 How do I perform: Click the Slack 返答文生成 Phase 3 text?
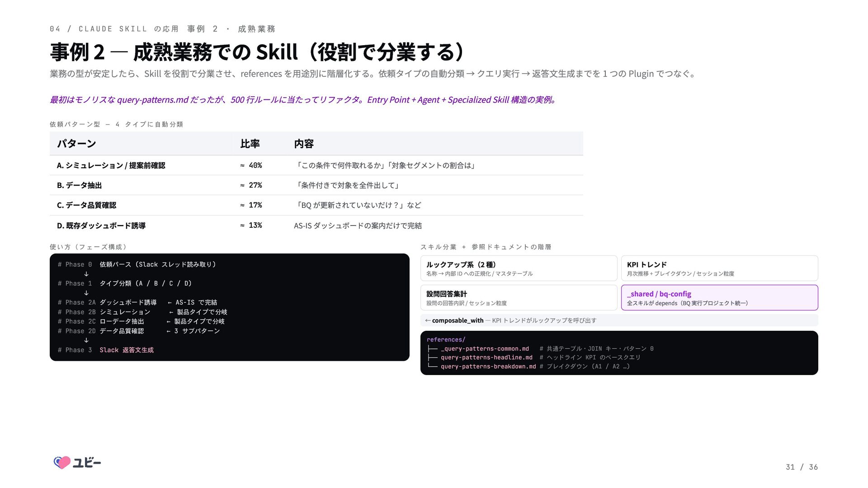(127, 350)
